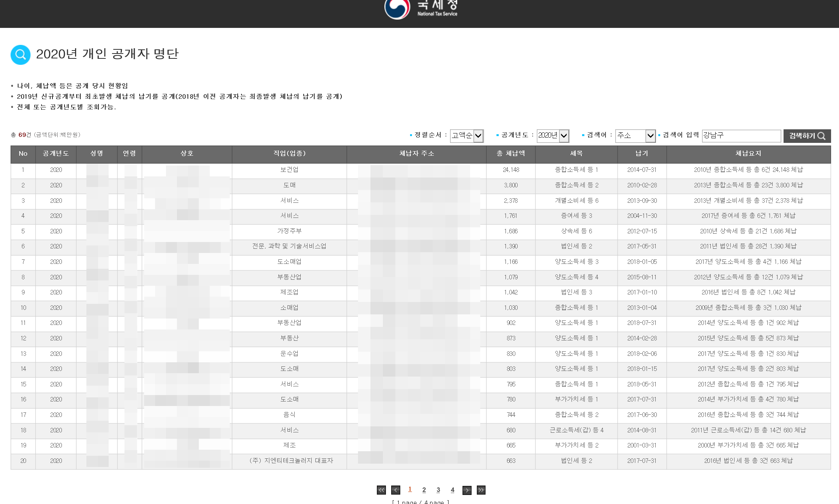Click the 체납요지 column header
This screenshot has width=839, height=504.
point(748,153)
